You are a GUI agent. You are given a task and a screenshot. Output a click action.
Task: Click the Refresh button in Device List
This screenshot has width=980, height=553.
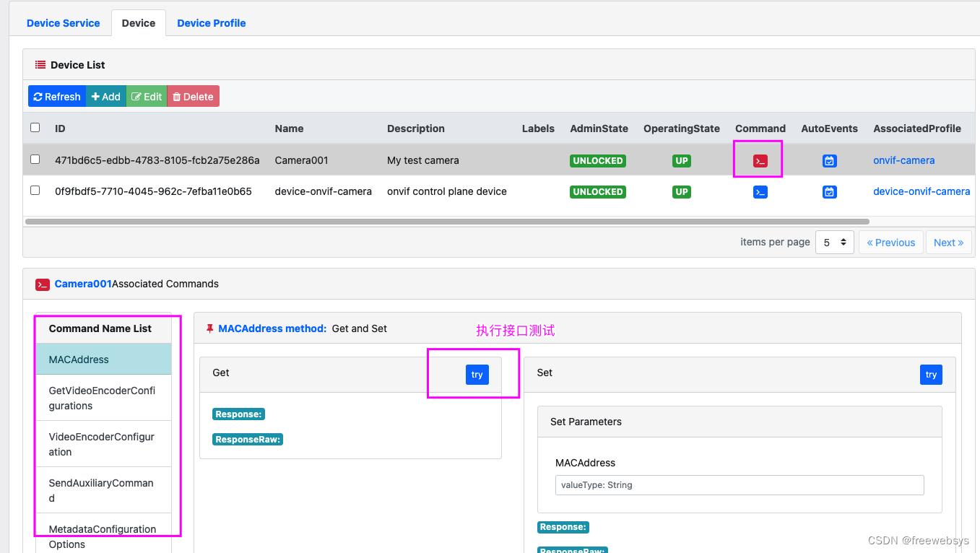pyautogui.click(x=57, y=97)
